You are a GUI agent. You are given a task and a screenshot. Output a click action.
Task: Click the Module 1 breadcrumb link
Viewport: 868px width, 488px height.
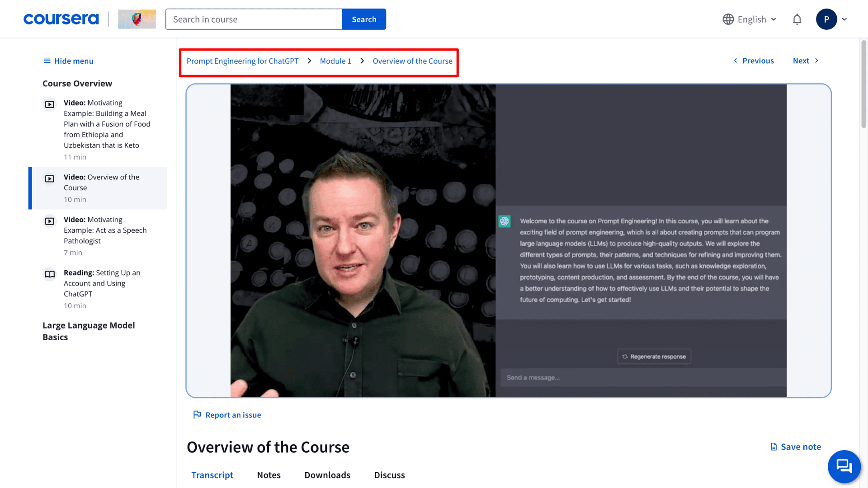pyautogui.click(x=335, y=61)
